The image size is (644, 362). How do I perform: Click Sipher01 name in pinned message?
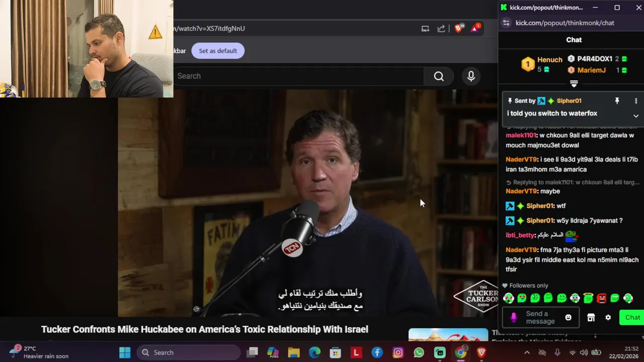(x=569, y=101)
